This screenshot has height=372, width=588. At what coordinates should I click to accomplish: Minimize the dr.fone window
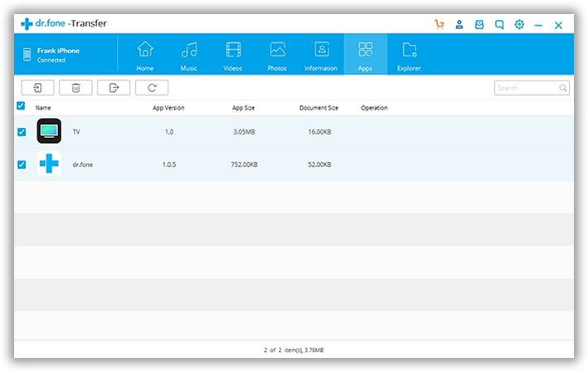coord(538,26)
